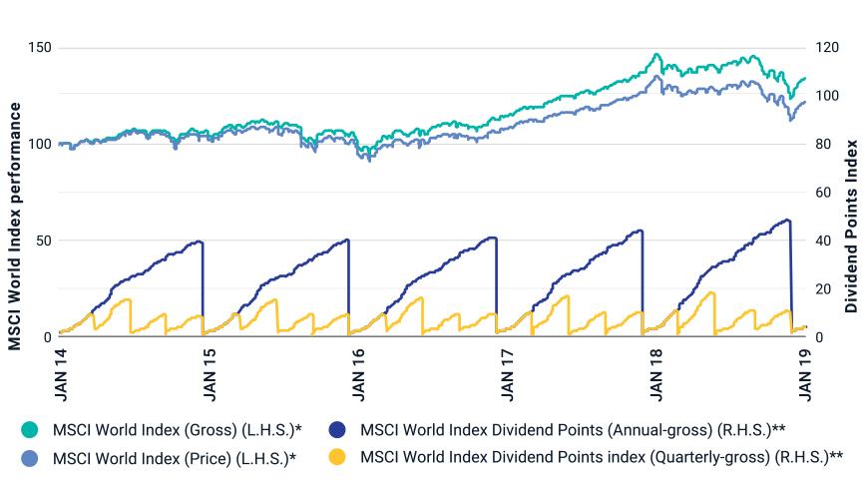Screen dimensions: 868x487
Task: Click the light blue Price legend dot
Action: [31, 457]
